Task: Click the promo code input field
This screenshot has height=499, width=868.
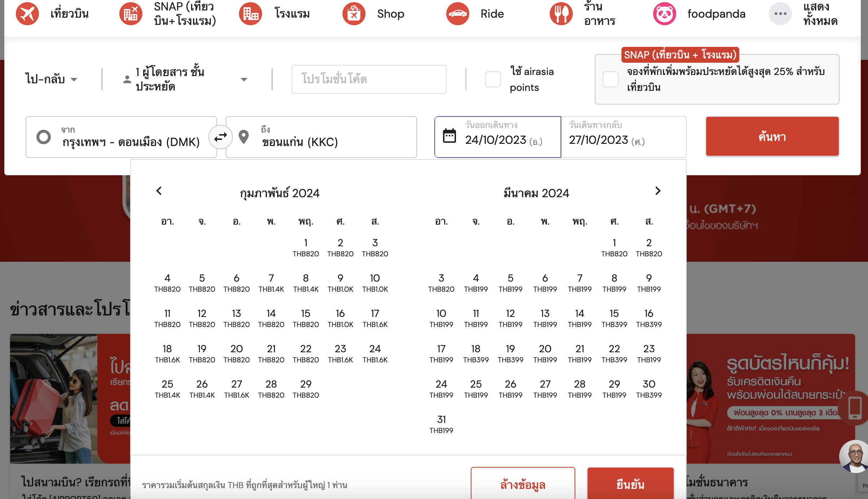Action: click(x=369, y=79)
